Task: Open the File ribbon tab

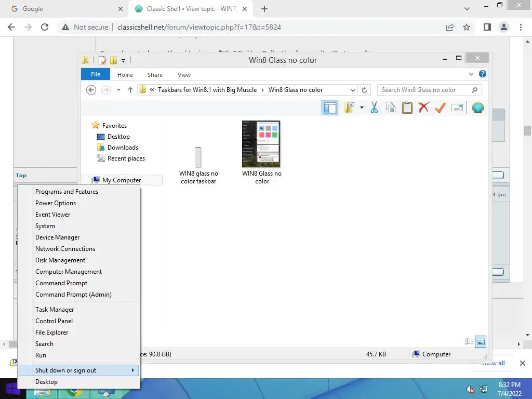Action: pyautogui.click(x=96, y=74)
